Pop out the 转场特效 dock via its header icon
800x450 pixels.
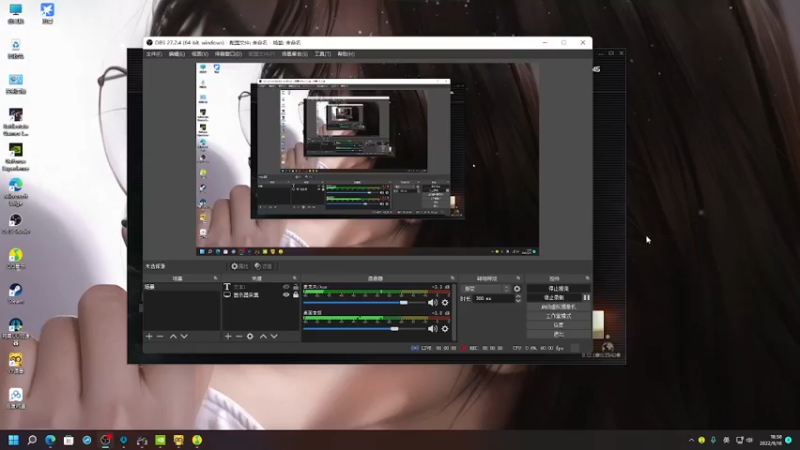point(518,279)
